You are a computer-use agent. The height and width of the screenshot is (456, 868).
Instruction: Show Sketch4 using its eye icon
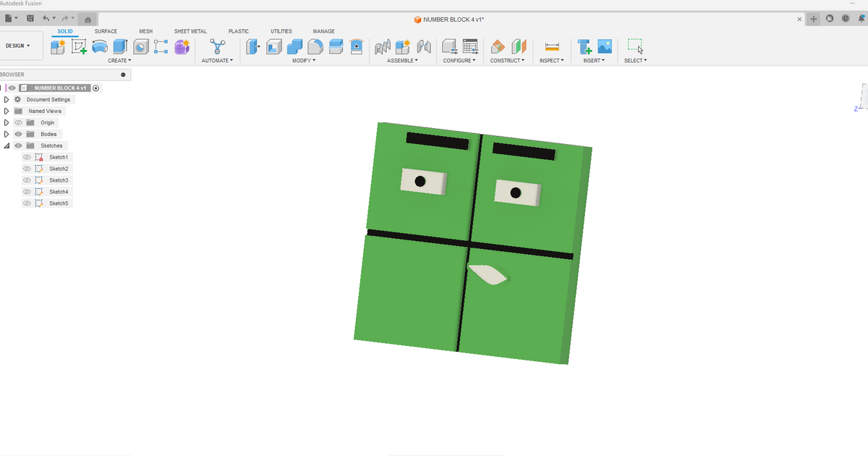27,192
